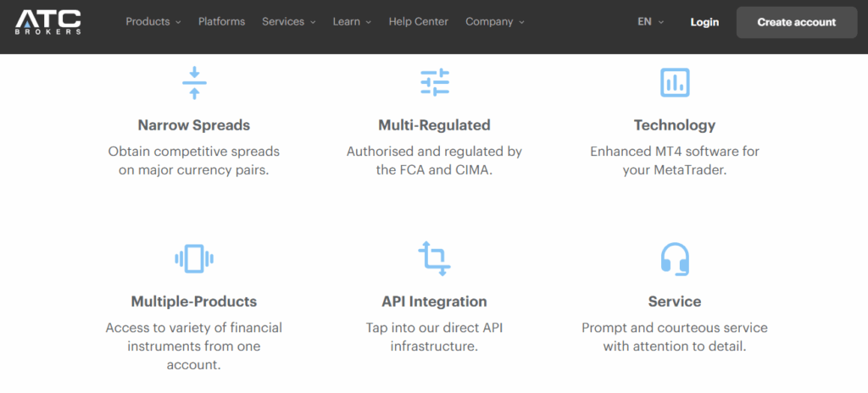The image size is (868, 393).
Task: Click the Service headset icon
Action: coord(675,258)
